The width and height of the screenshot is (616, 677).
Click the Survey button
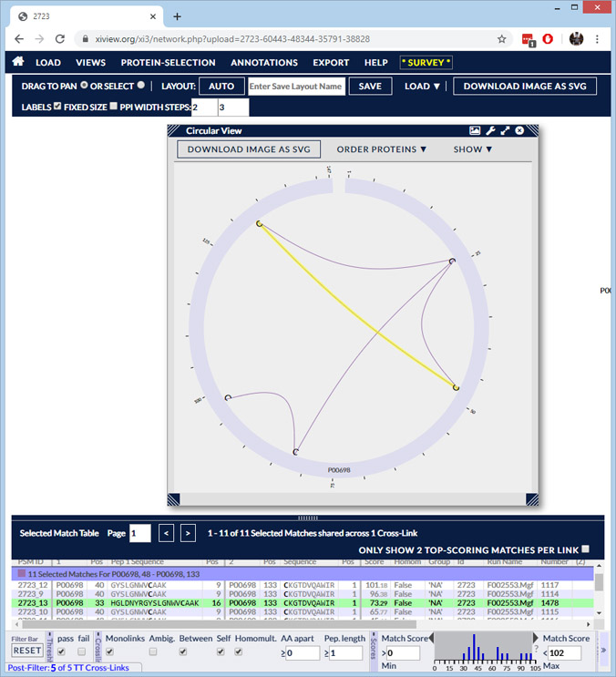point(426,63)
